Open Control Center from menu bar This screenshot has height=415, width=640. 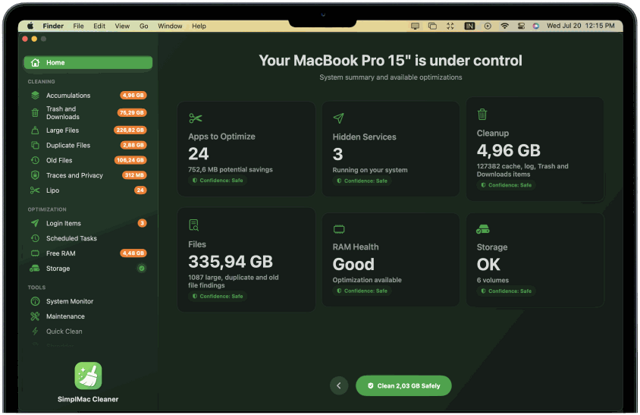pos(521,26)
